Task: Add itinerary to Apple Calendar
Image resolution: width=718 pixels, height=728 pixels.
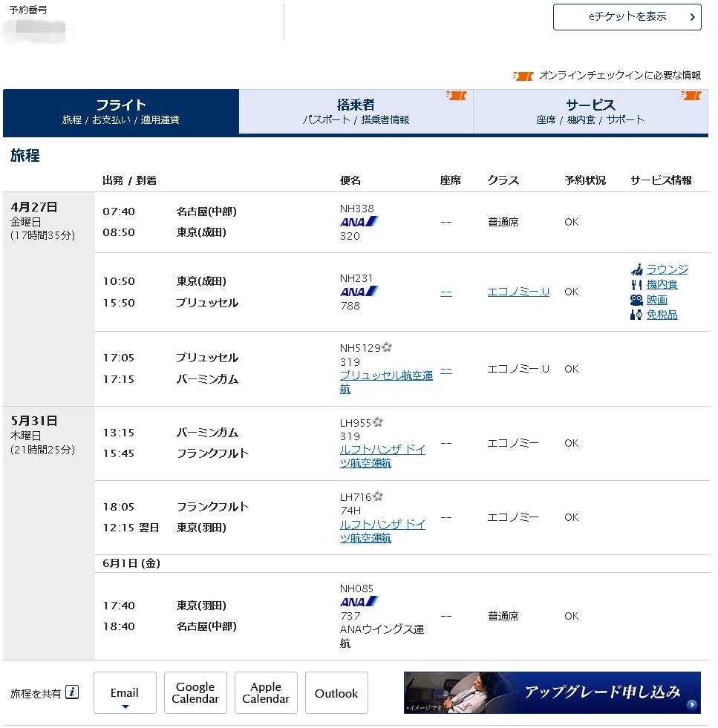Action: 266,692
